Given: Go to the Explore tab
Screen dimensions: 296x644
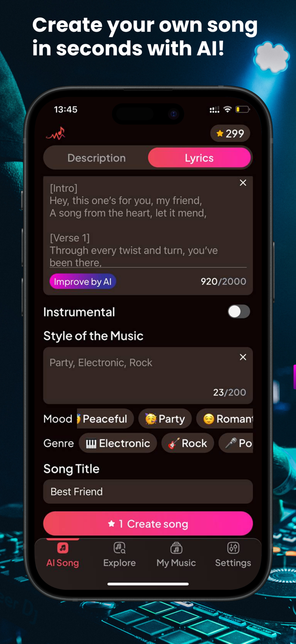Looking at the screenshot, I should tap(119, 555).
